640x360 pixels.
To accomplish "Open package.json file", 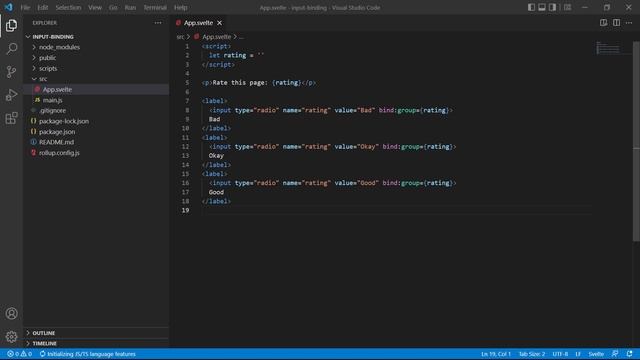I will 96,132.
